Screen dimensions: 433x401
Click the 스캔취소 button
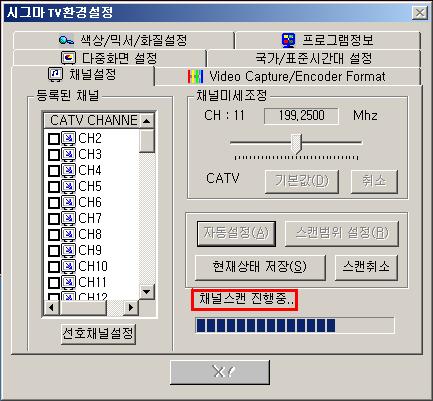[366, 267]
